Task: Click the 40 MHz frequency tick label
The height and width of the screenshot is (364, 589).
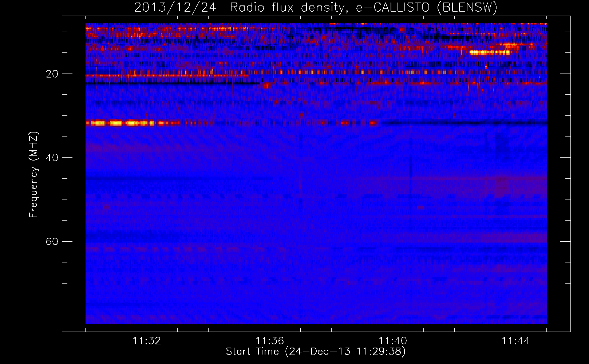Action: [52, 158]
